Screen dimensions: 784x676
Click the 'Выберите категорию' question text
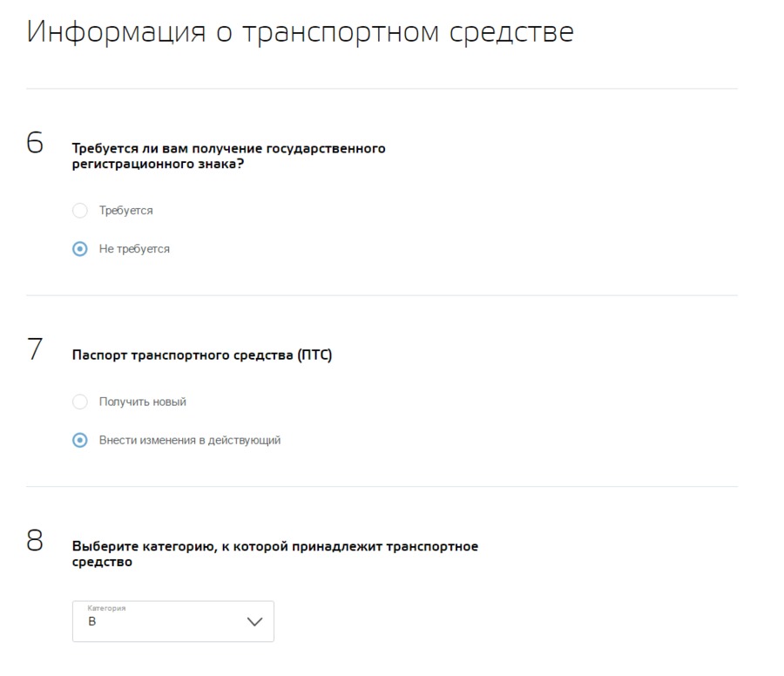[274, 554]
